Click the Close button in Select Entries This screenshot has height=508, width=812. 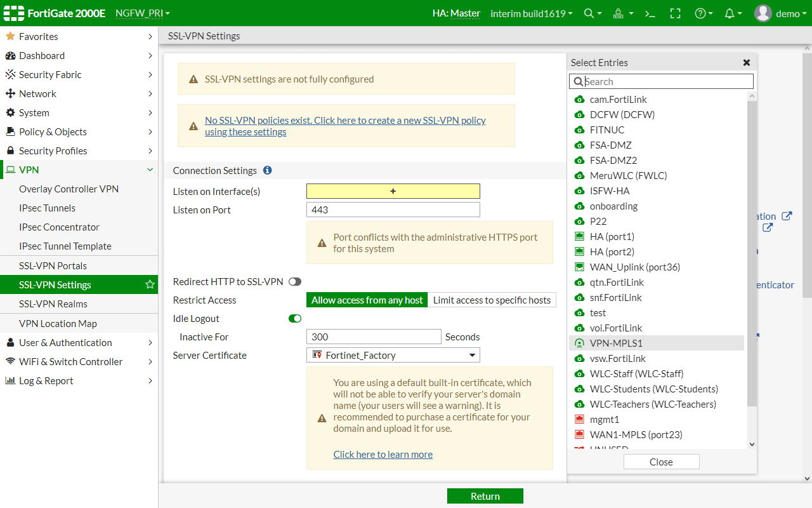pyautogui.click(x=661, y=462)
